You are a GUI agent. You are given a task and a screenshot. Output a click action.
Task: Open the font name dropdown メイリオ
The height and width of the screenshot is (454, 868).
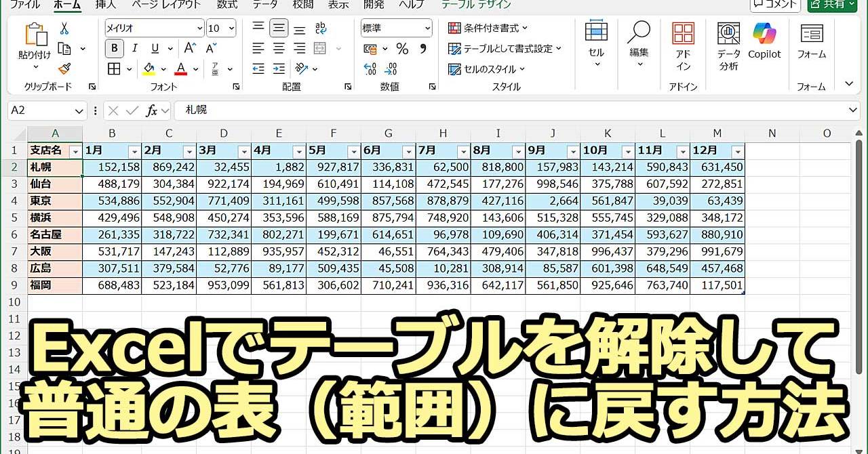click(x=199, y=28)
